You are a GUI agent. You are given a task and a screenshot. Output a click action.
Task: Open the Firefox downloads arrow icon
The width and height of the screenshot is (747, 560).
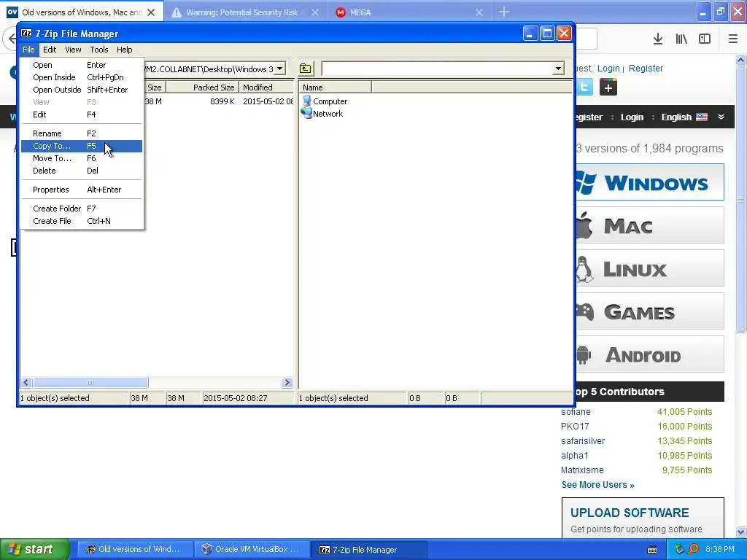658,39
